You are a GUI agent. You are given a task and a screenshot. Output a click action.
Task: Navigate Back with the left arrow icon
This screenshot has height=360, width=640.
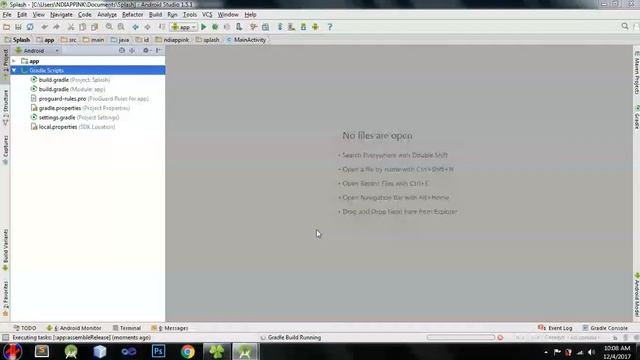[x=135, y=27]
